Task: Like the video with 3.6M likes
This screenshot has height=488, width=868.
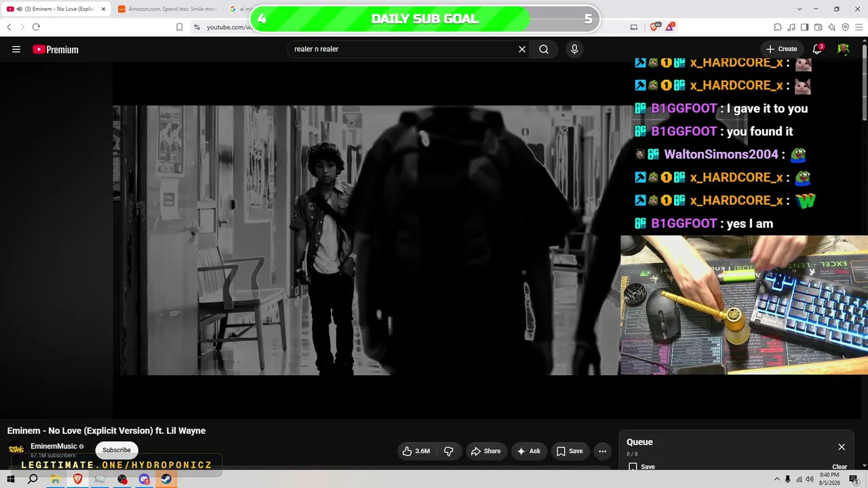Action: (x=416, y=451)
